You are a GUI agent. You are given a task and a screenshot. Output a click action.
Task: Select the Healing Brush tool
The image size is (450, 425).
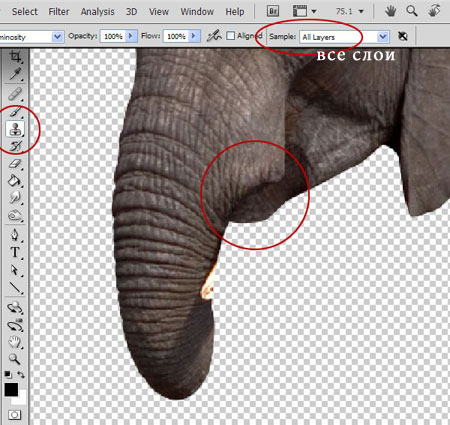[x=15, y=94]
